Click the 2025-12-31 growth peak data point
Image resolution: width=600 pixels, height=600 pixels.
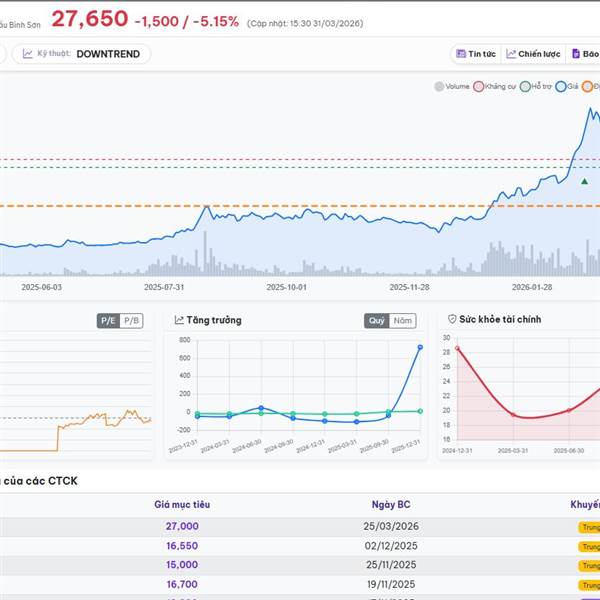(x=420, y=347)
